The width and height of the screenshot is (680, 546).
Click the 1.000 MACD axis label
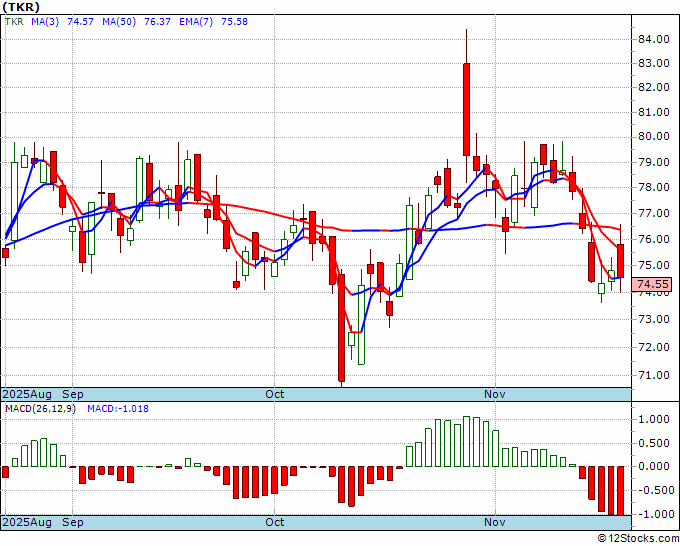coord(656,419)
